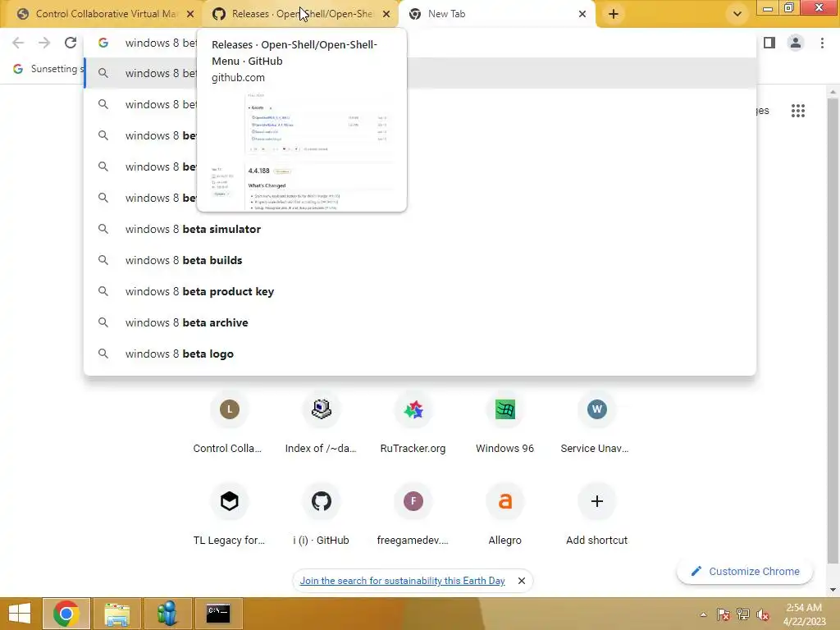Choose suggestion windows 8 beta simulator
The height and width of the screenshot is (630, 840).
pos(420,230)
